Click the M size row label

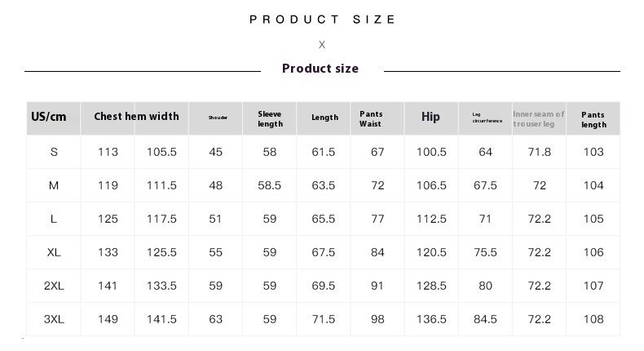pos(54,185)
